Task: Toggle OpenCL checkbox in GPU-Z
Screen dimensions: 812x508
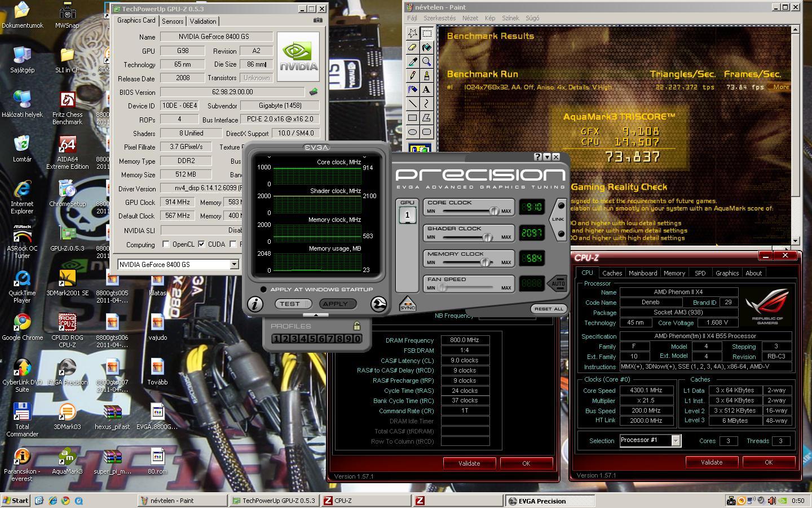Action: click(166, 244)
